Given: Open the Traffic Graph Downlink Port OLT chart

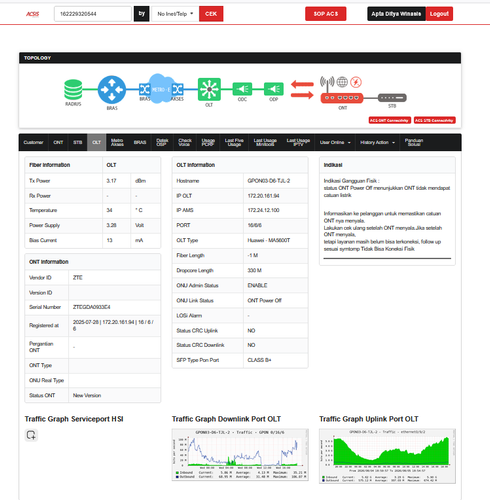Looking at the screenshot, I should point(240,455).
